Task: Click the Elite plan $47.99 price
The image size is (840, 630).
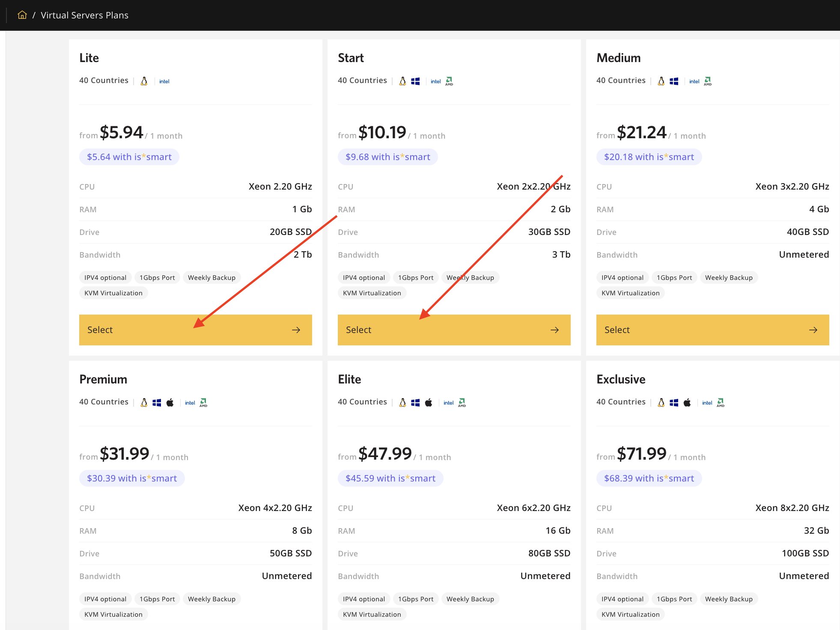Action: tap(385, 454)
